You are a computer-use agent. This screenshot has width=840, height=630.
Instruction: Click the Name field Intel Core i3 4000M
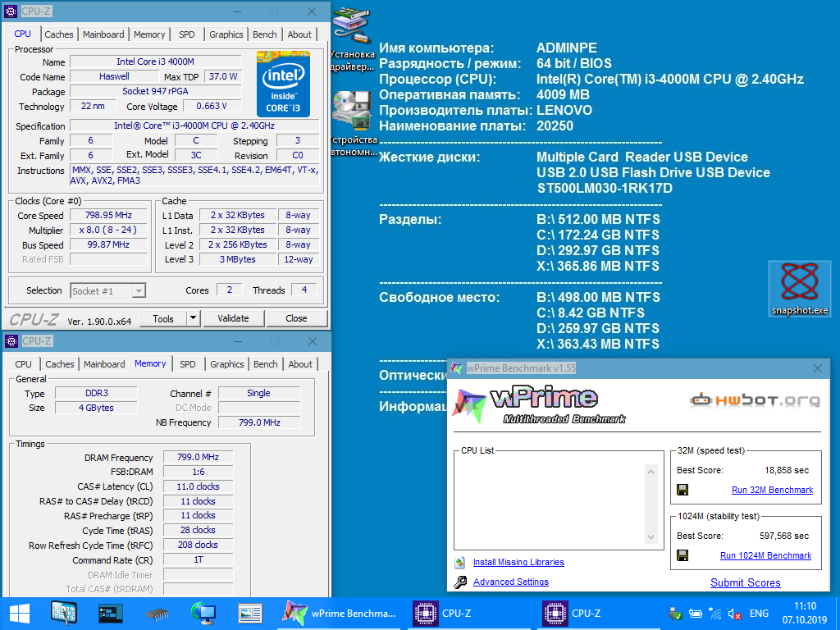155,62
